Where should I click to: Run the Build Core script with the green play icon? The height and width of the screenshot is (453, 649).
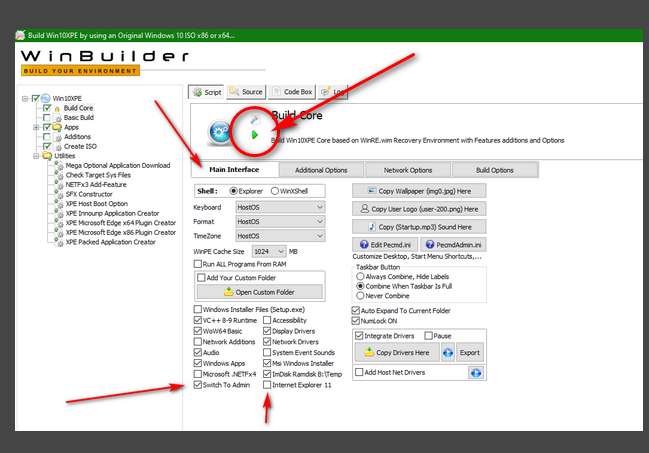click(x=255, y=135)
